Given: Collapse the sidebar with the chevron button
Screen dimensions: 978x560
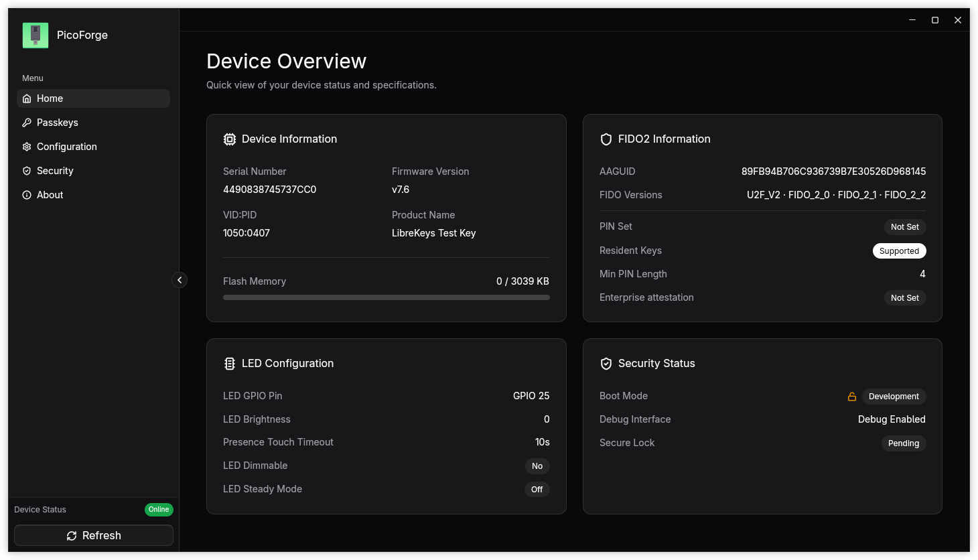Looking at the screenshot, I should click(x=180, y=280).
